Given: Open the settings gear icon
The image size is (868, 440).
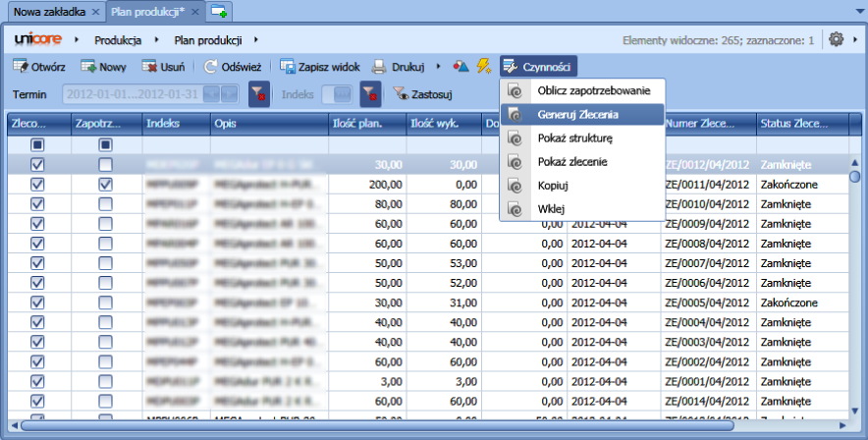Looking at the screenshot, I should pos(837,40).
